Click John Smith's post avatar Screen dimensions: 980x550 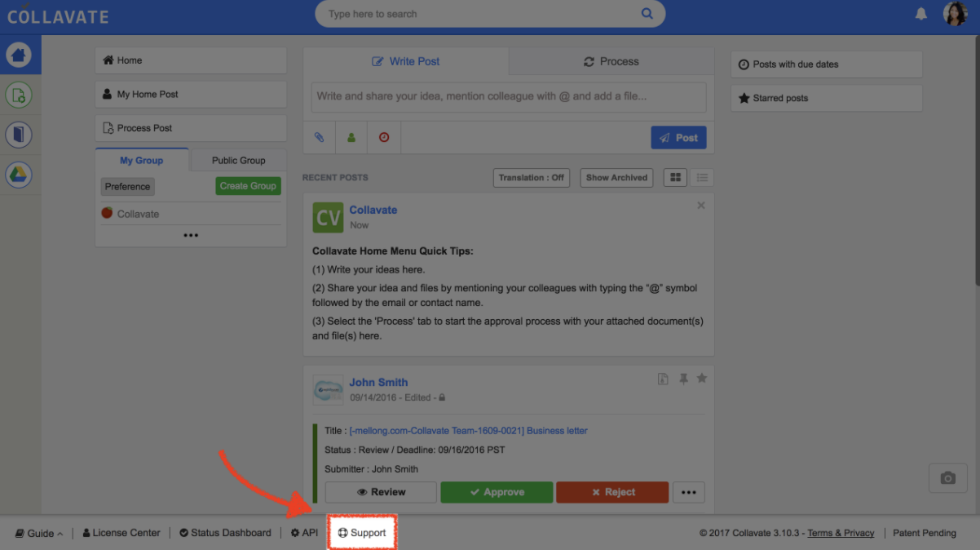point(328,389)
